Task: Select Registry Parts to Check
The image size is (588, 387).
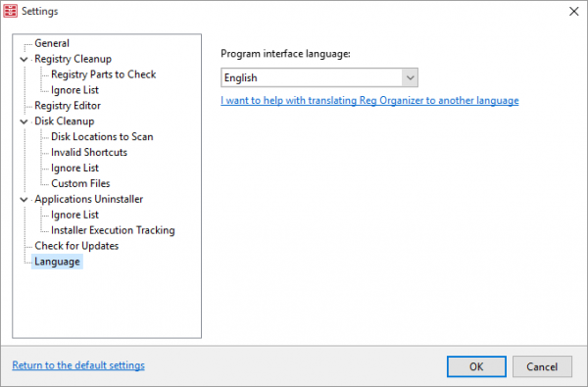Action: 104,74
